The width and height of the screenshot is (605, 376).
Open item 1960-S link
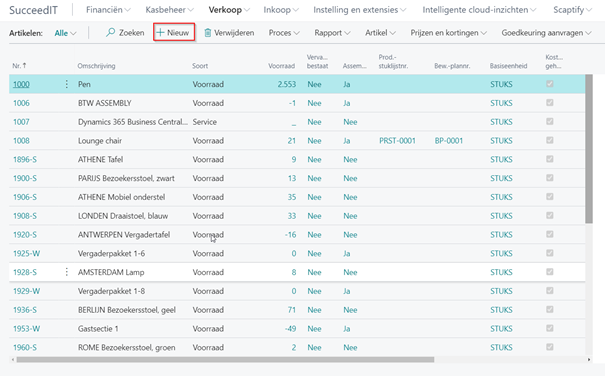25,347
